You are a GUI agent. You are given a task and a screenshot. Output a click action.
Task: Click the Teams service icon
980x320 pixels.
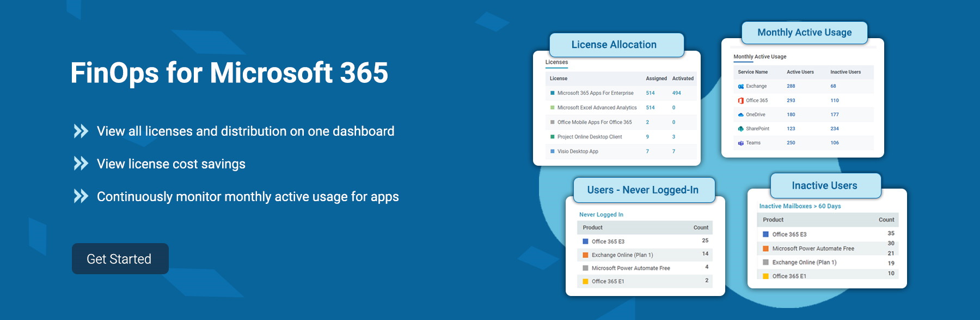coord(740,143)
